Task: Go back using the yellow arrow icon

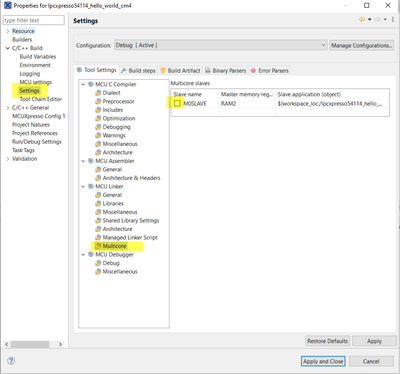Action: pyautogui.click(x=362, y=20)
